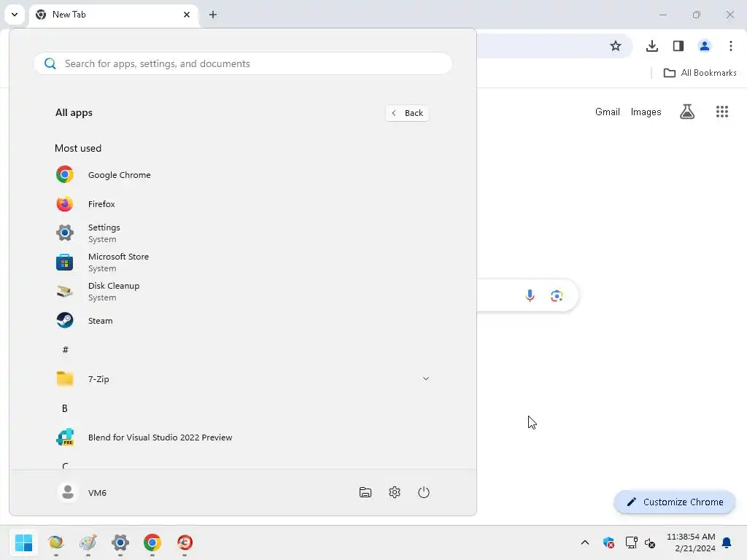Click the muted volume tray icon

(650, 542)
